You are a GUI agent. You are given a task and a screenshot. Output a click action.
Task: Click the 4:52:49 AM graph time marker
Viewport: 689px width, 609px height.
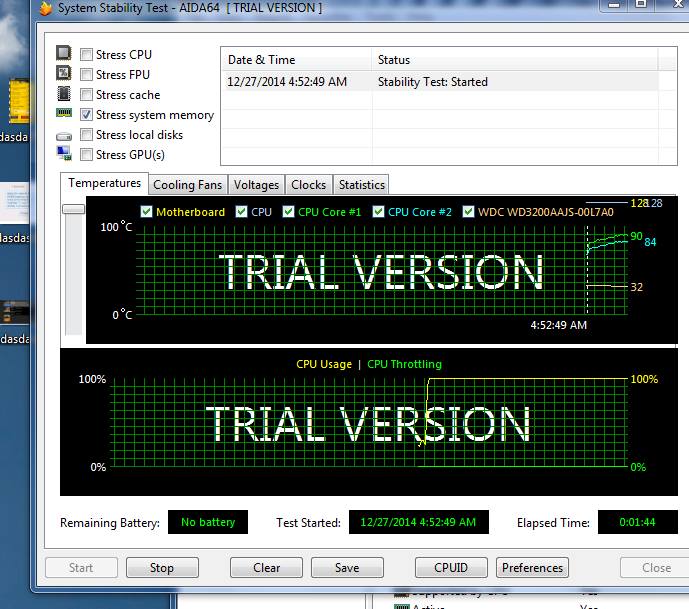pyautogui.click(x=558, y=325)
